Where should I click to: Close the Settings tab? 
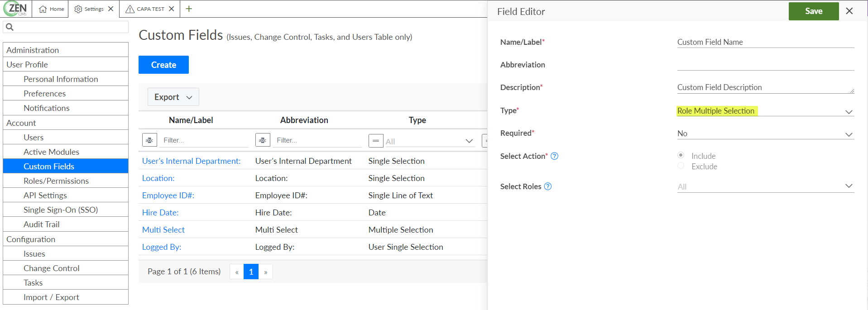pyautogui.click(x=111, y=9)
